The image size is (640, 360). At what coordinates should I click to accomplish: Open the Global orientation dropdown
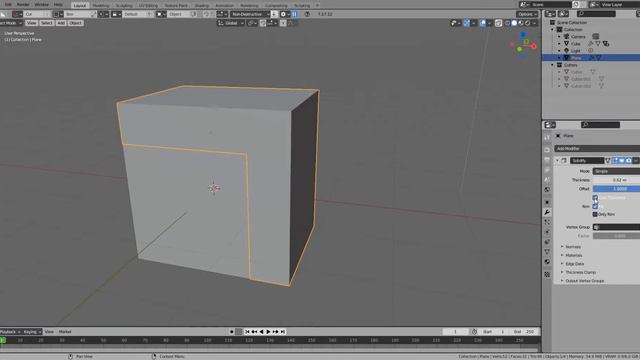pyautogui.click(x=231, y=23)
